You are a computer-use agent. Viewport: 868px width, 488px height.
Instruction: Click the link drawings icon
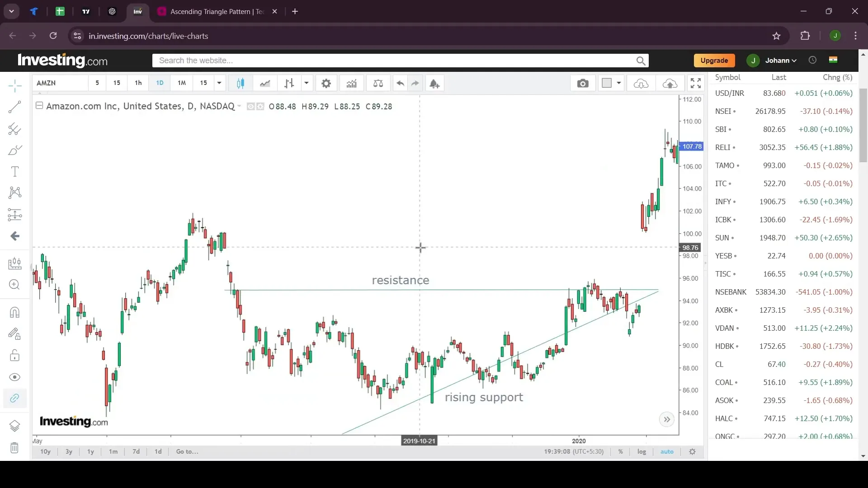coord(14,399)
